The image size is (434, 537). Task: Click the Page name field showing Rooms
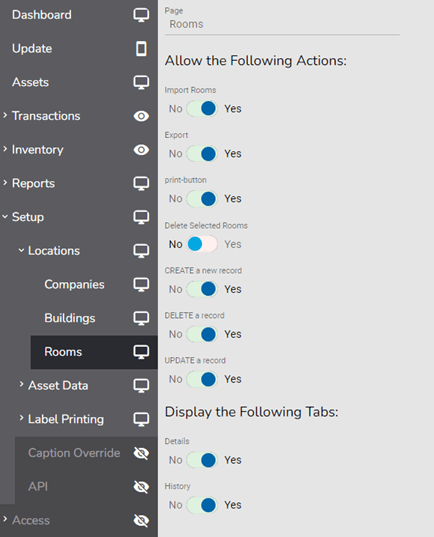click(x=282, y=24)
